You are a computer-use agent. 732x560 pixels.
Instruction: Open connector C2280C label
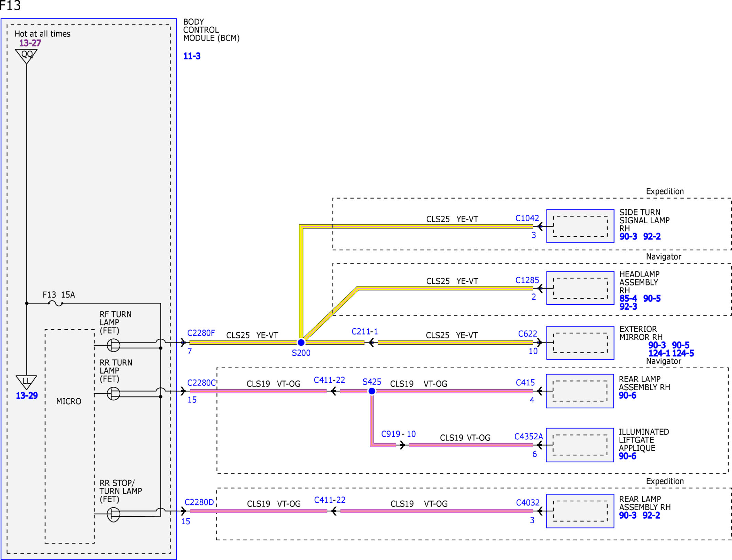click(x=201, y=383)
